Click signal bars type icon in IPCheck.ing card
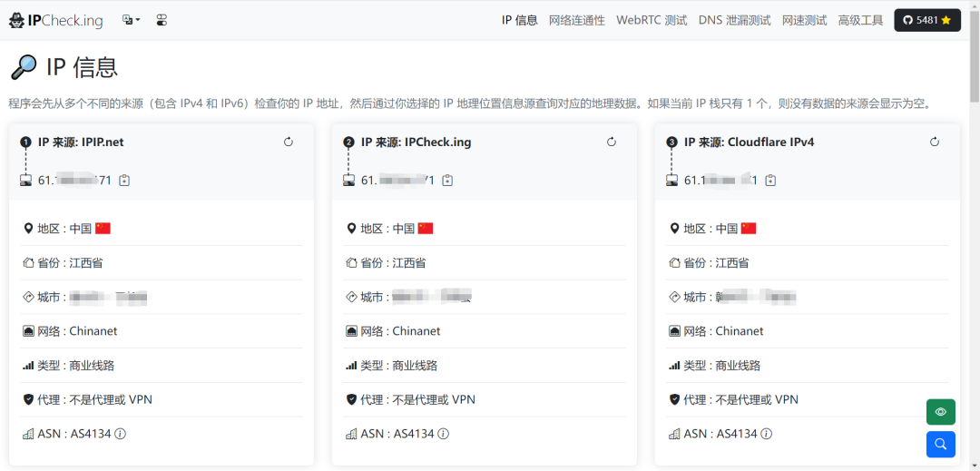 tap(350, 366)
